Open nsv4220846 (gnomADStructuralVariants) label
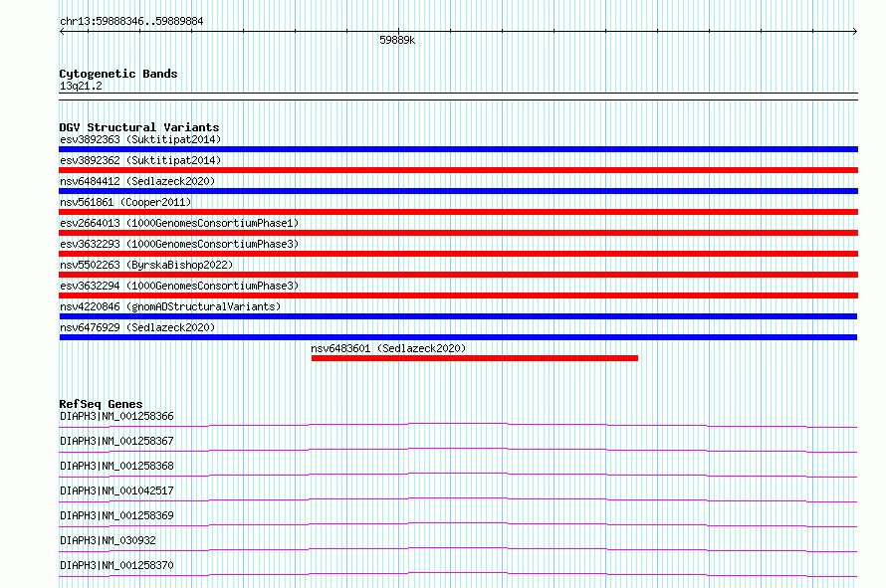The image size is (886, 588). (170, 306)
